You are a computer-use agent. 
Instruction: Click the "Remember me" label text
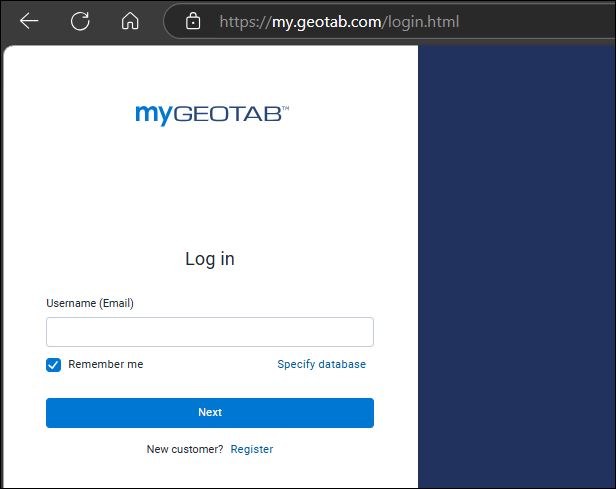(x=106, y=364)
